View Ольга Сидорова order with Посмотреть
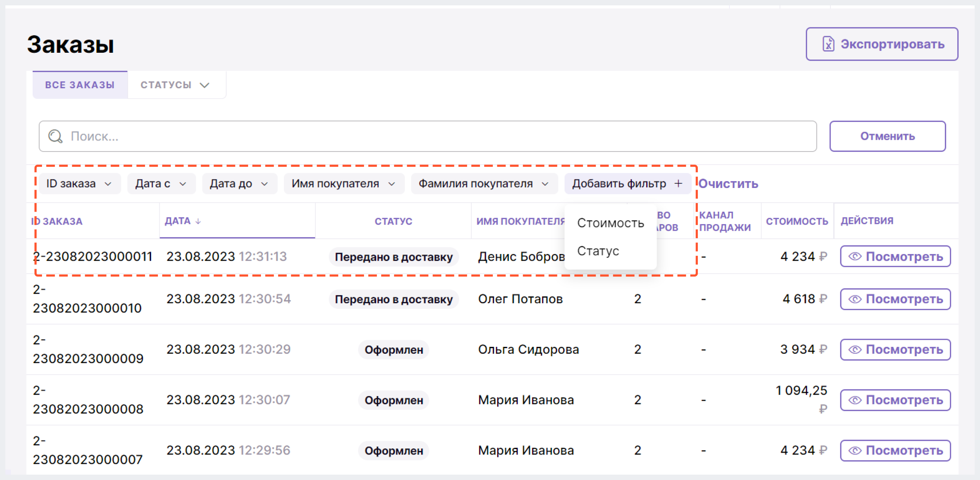The width and height of the screenshot is (980, 480). click(x=895, y=350)
